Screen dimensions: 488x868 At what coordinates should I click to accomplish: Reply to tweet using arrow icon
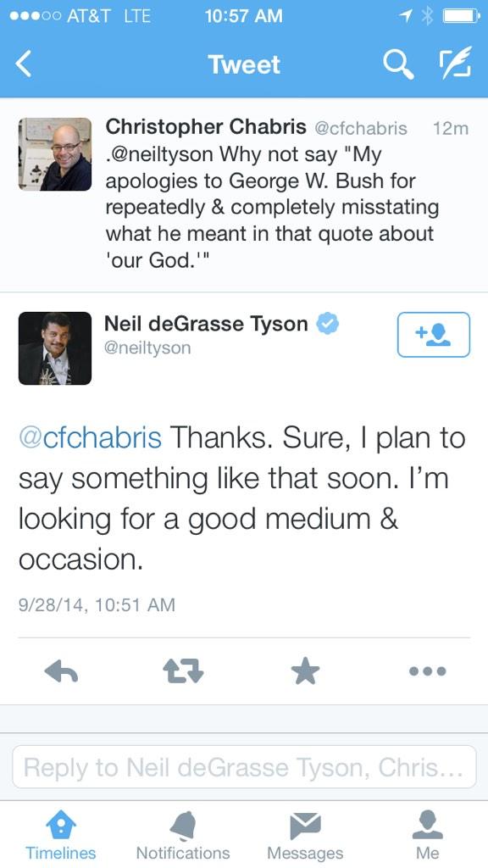tap(61, 672)
